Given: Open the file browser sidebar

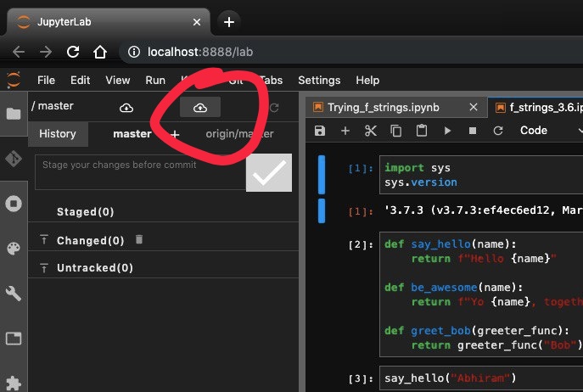Looking at the screenshot, I should (14, 114).
